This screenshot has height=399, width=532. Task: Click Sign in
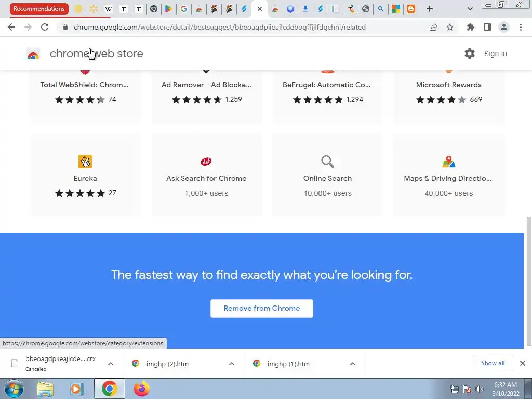(495, 54)
